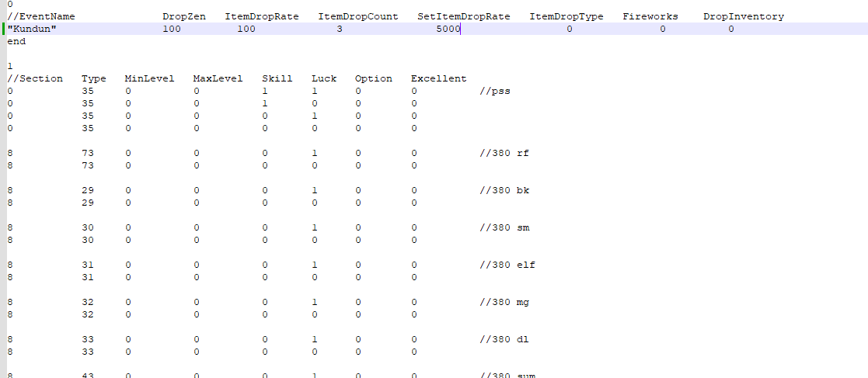Click the //380 mg comment
868x378 pixels.
[504, 302]
